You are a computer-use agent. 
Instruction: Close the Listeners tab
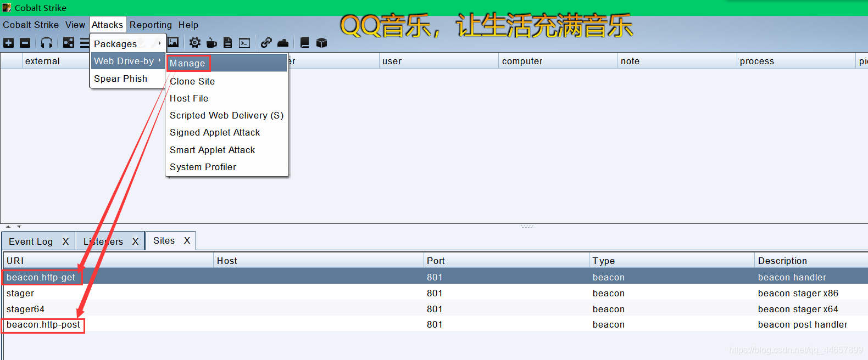tap(135, 241)
